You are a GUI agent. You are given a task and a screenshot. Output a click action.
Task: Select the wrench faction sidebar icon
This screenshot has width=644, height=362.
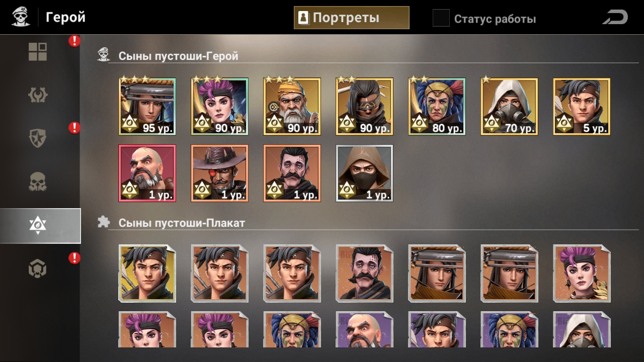38,95
